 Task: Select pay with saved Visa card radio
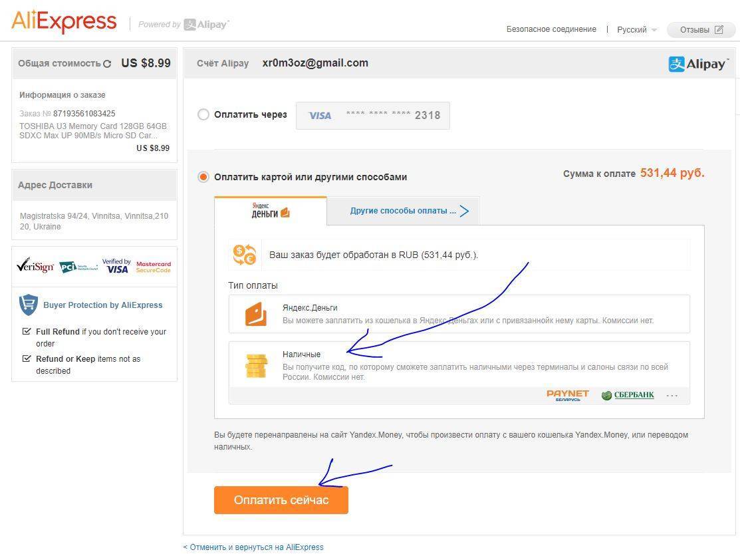(203, 115)
